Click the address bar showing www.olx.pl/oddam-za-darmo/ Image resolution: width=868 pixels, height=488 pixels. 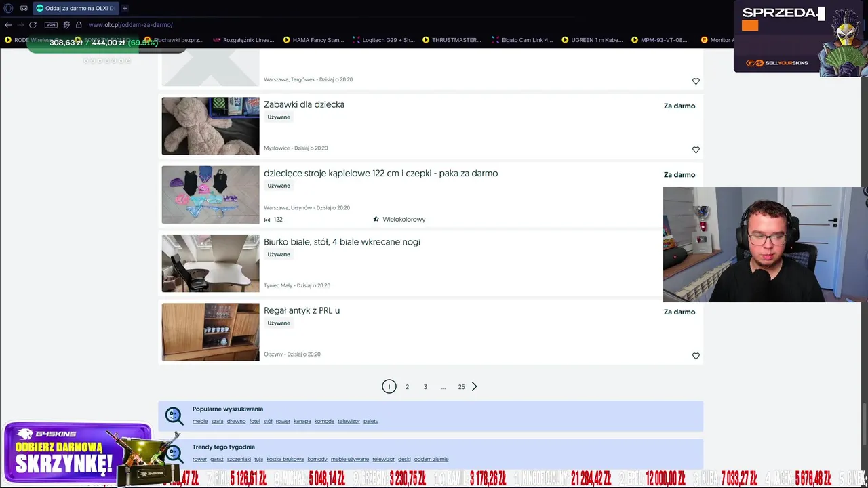[x=130, y=25]
